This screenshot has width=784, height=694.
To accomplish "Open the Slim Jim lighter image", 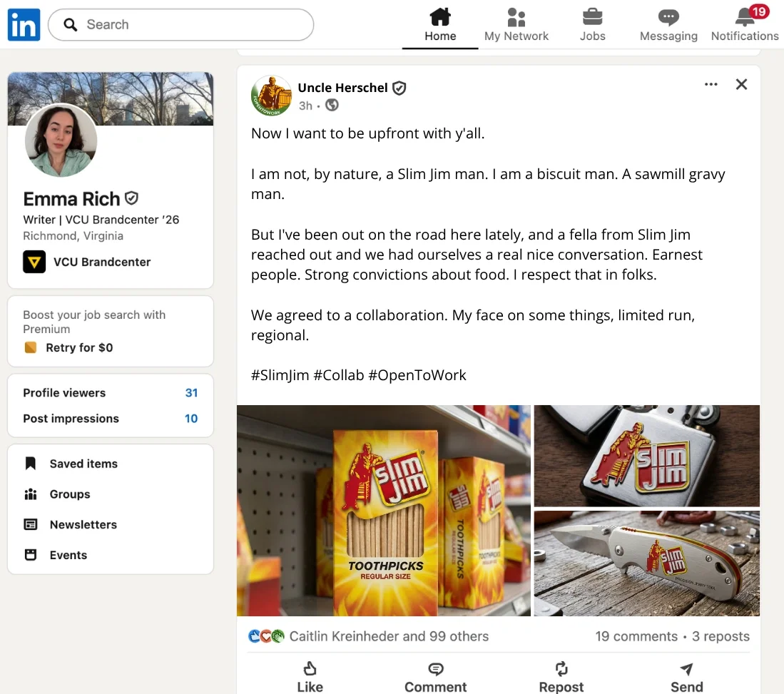I will tap(646, 456).
